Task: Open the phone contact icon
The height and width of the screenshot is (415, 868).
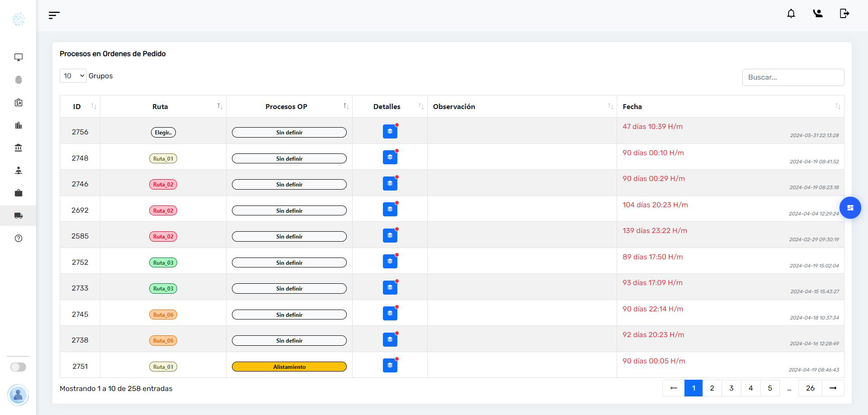Action: [817, 14]
